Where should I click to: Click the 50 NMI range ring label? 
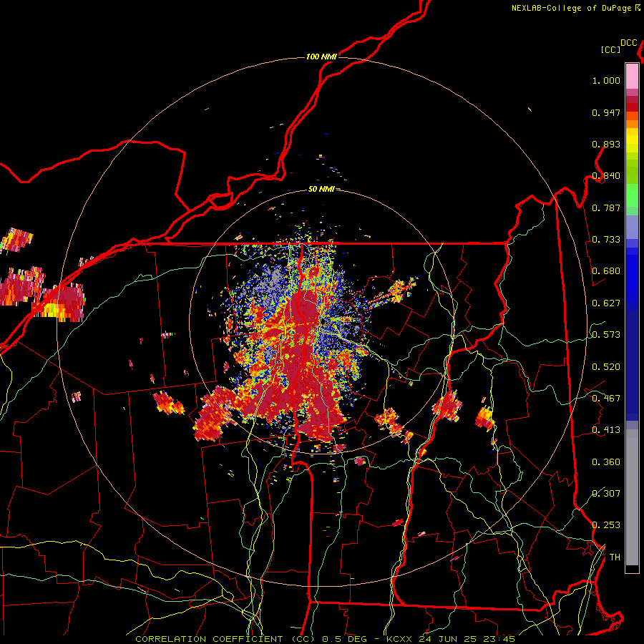click(321, 189)
